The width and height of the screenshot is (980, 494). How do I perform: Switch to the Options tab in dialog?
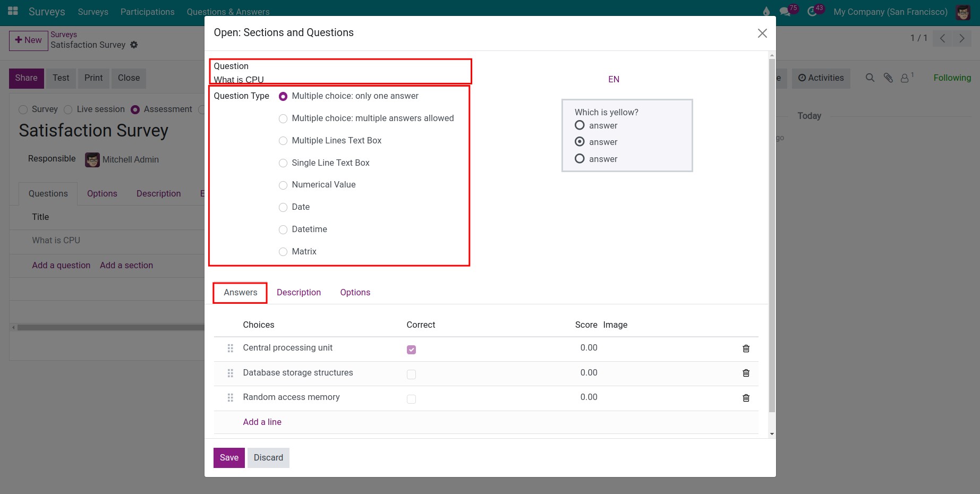355,292
